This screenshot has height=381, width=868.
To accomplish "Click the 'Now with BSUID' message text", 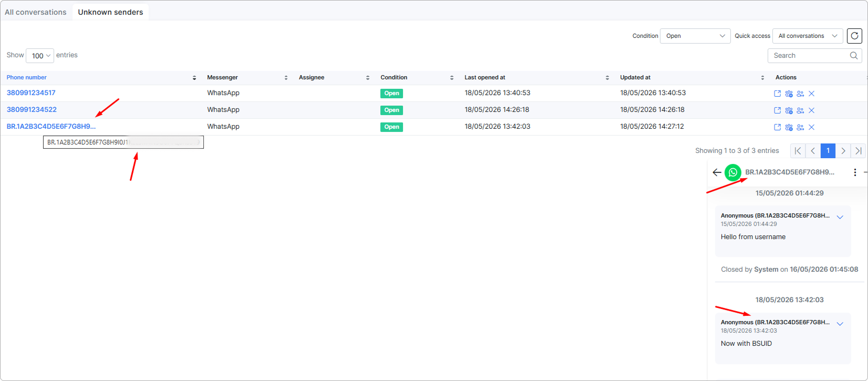I will [746, 344].
